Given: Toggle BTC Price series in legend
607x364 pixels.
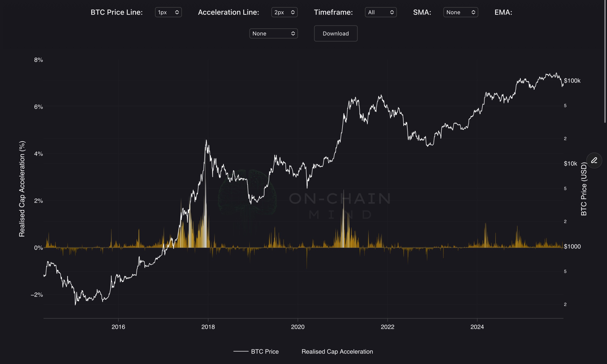Looking at the screenshot, I should point(264,351).
